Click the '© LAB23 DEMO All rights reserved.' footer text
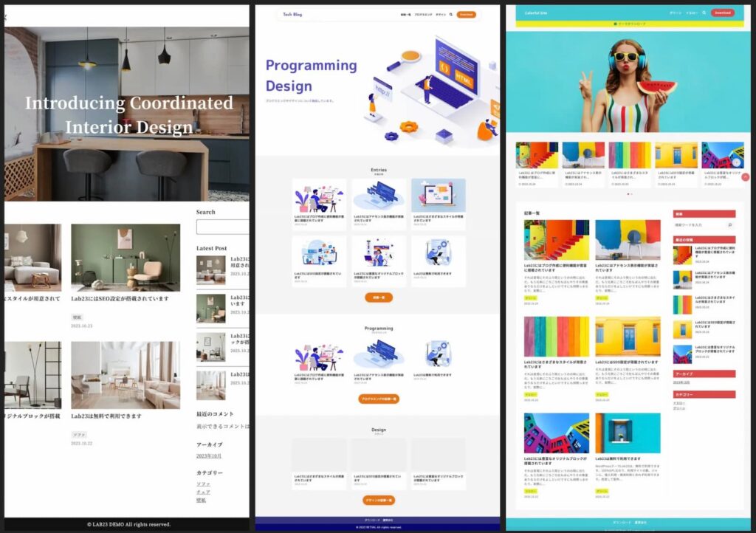The width and height of the screenshot is (756, 533). click(128, 524)
